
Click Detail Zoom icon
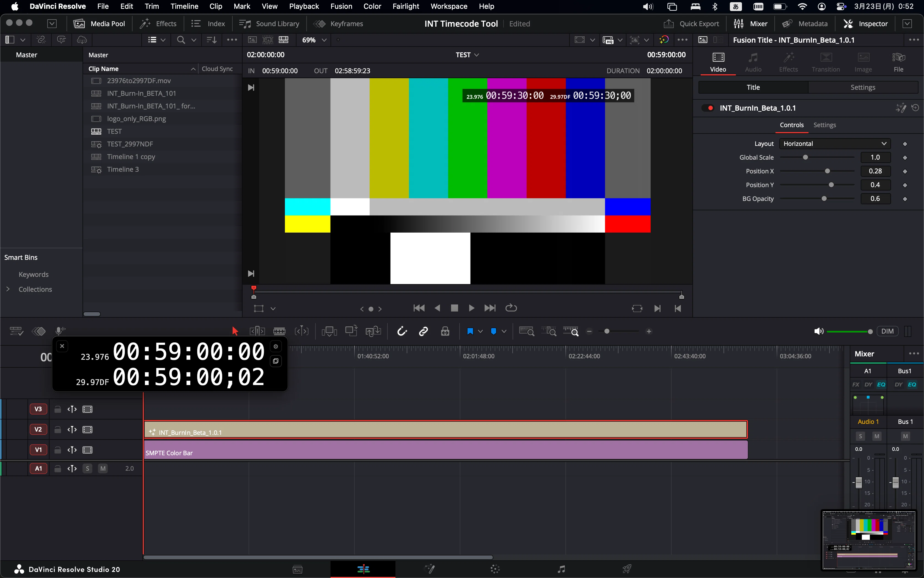pos(549,331)
